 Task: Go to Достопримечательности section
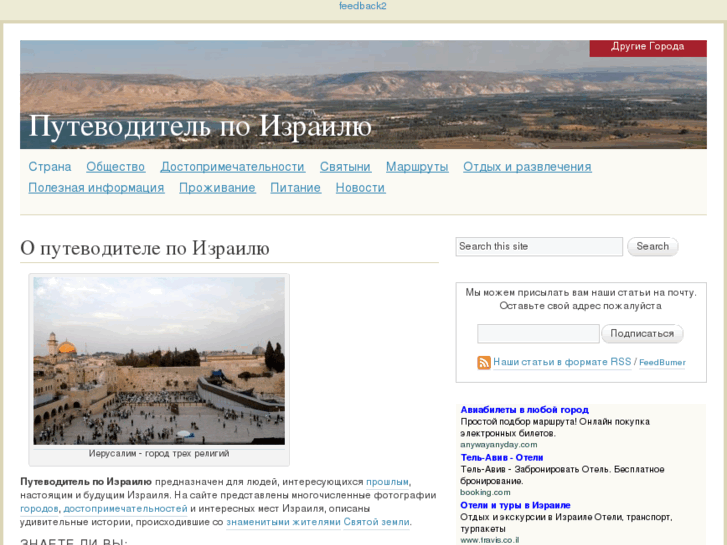pos(232,167)
